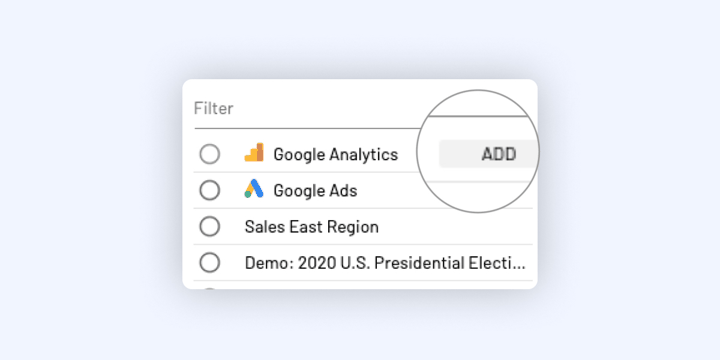The height and width of the screenshot is (360, 720).
Task: Focus the Filter text field
Action: [307, 109]
